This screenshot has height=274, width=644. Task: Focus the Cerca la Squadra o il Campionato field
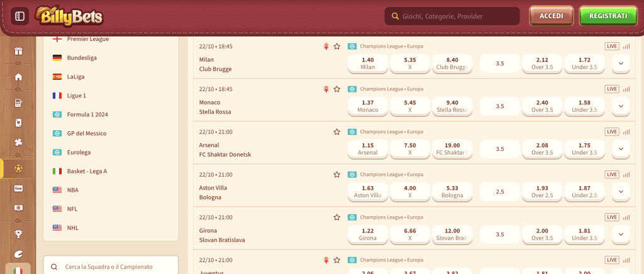tap(111, 266)
